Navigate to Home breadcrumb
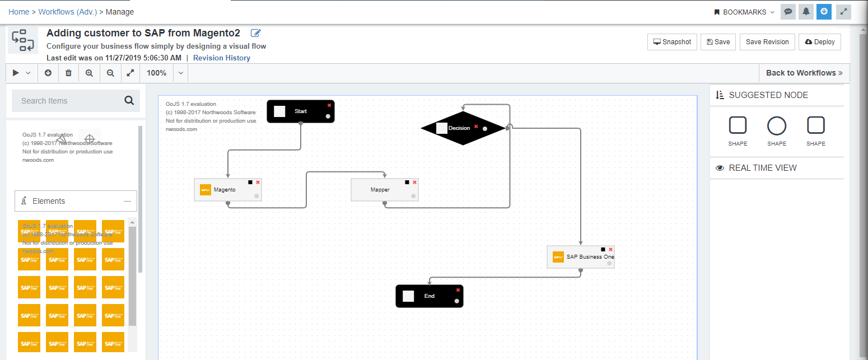The height and width of the screenshot is (360, 868). [18, 12]
